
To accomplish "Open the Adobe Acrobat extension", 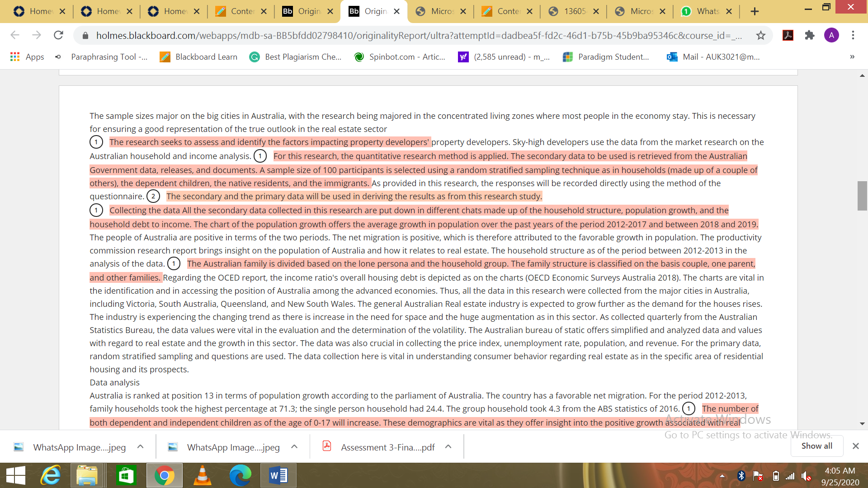I will coord(788,35).
